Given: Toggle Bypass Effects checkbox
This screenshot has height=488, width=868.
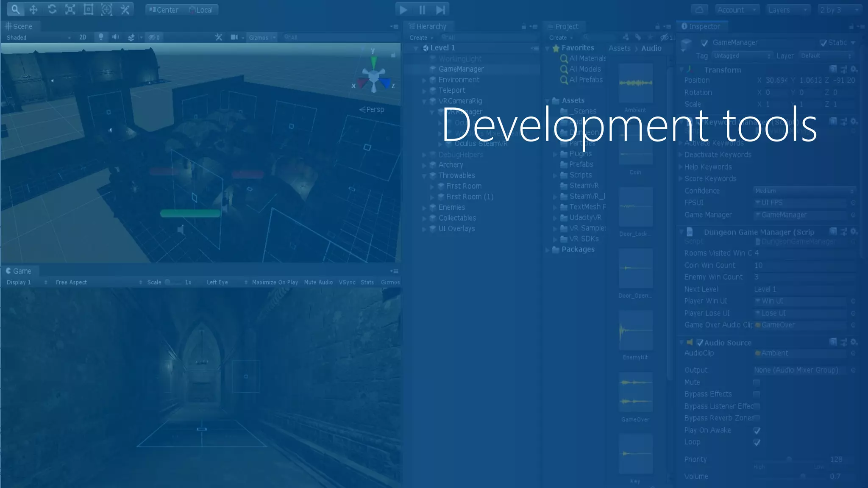Looking at the screenshot, I should [x=757, y=394].
